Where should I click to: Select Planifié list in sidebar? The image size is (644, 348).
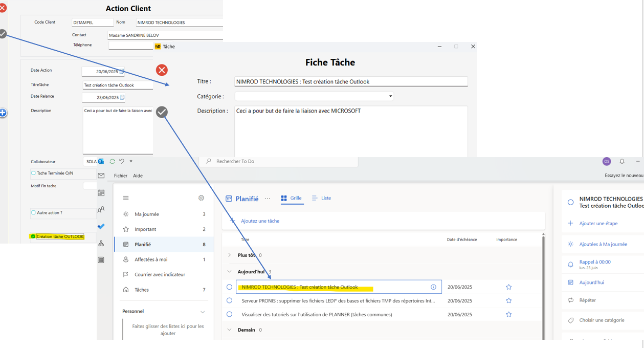point(164,245)
